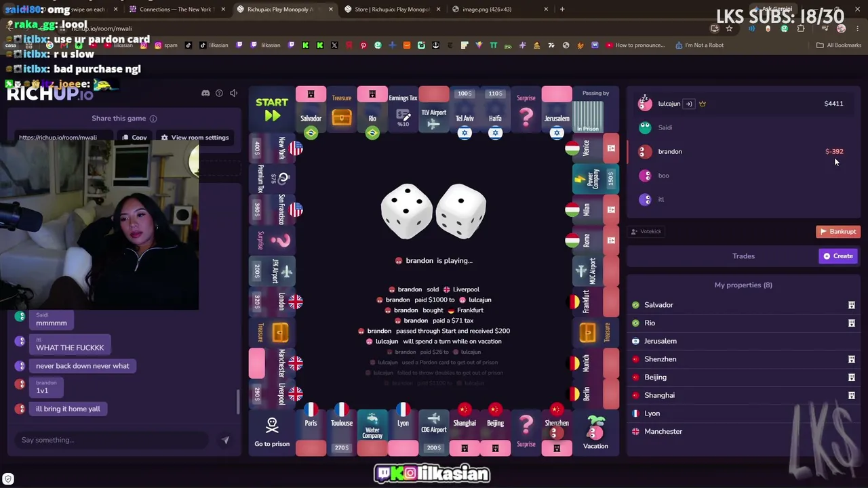Open the help question mark icon
Screen dimensions: 868x488
point(219,93)
